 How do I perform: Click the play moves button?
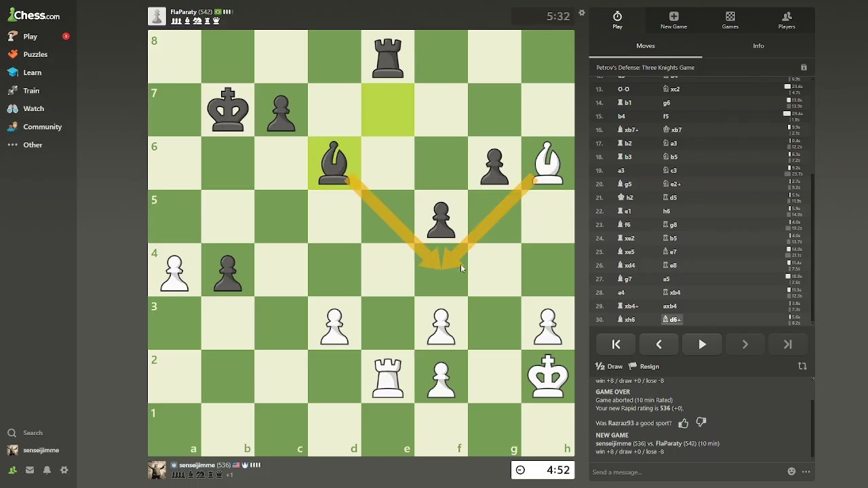click(702, 344)
